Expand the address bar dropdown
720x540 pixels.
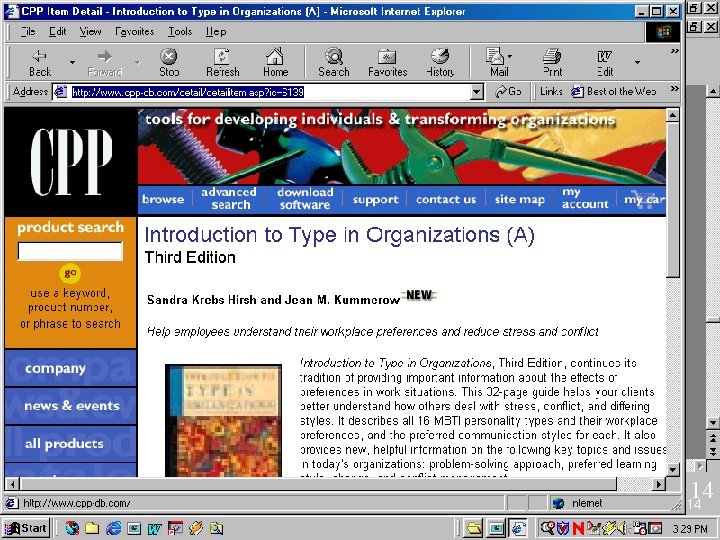(477, 92)
